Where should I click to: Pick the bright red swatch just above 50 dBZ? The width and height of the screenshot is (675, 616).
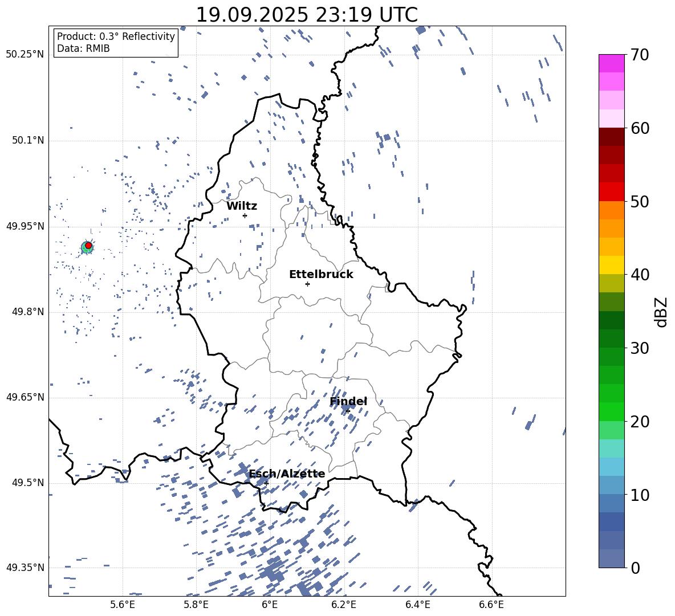[612, 192]
